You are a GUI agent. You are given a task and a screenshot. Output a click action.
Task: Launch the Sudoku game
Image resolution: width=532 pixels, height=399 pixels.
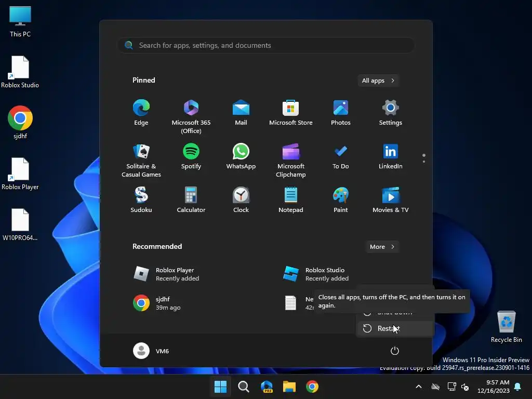(x=141, y=200)
